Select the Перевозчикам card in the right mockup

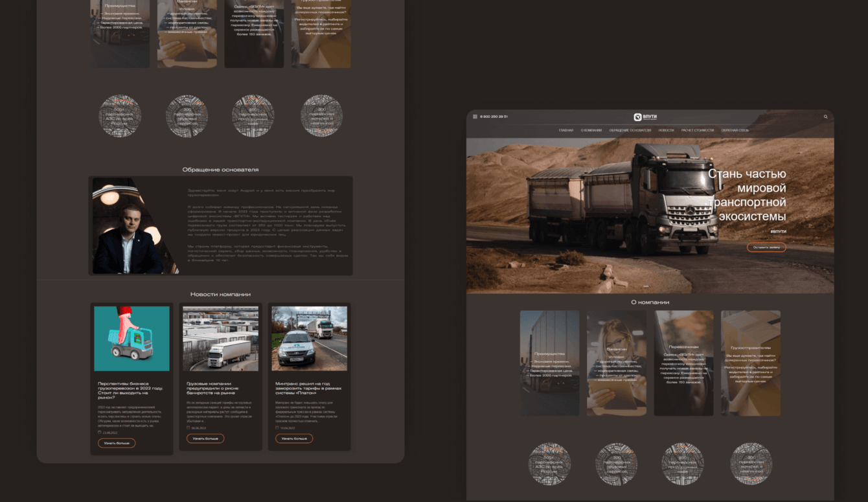click(x=684, y=363)
